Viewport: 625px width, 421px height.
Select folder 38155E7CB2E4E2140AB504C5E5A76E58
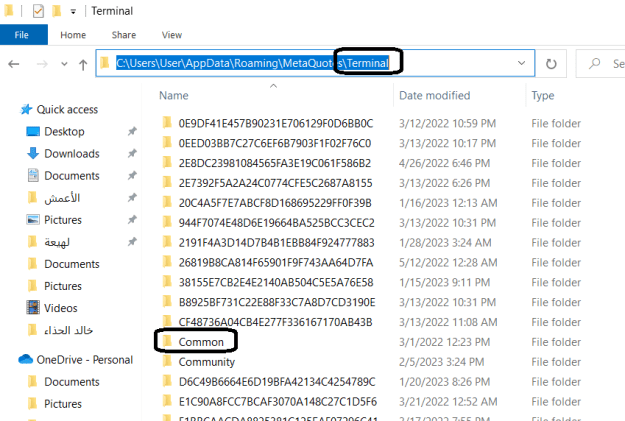276,283
